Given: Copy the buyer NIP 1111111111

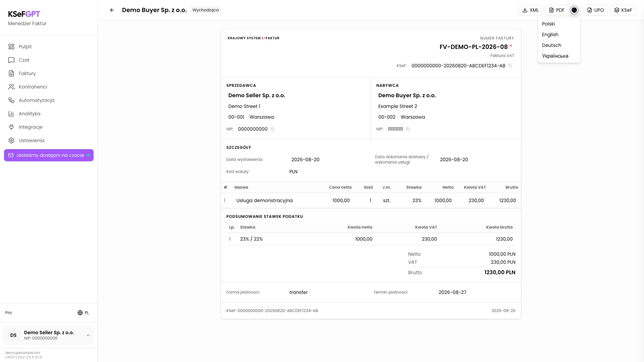Looking at the screenshot, I should [x=408, y=129].
